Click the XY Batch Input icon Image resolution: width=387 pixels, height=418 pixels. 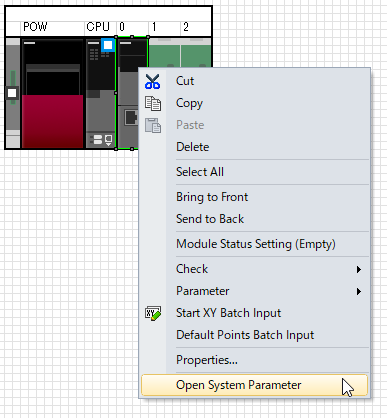tap(153, 313)
